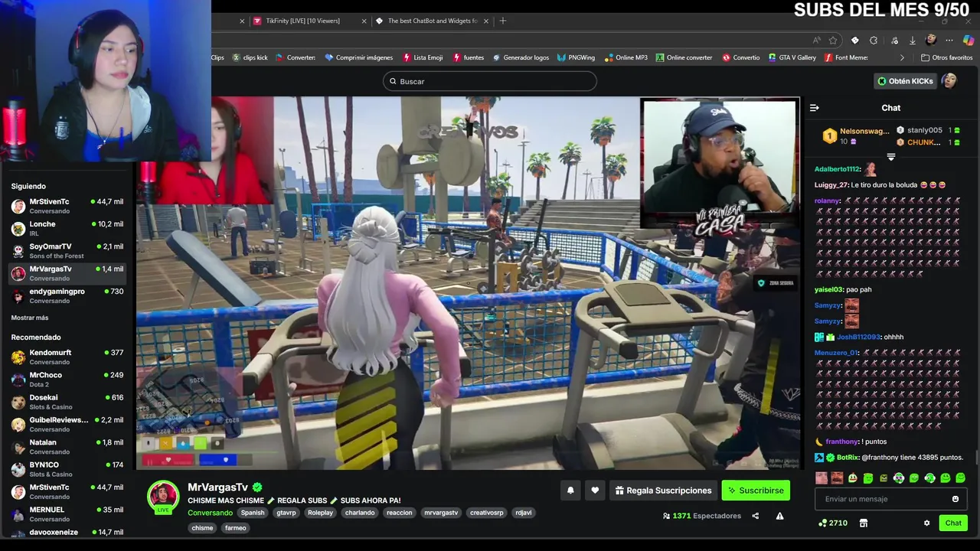The width and height of the screenshot is (980, 551).
Task: Open the Generador logos bookmark
Action: [x=521, y=57]
